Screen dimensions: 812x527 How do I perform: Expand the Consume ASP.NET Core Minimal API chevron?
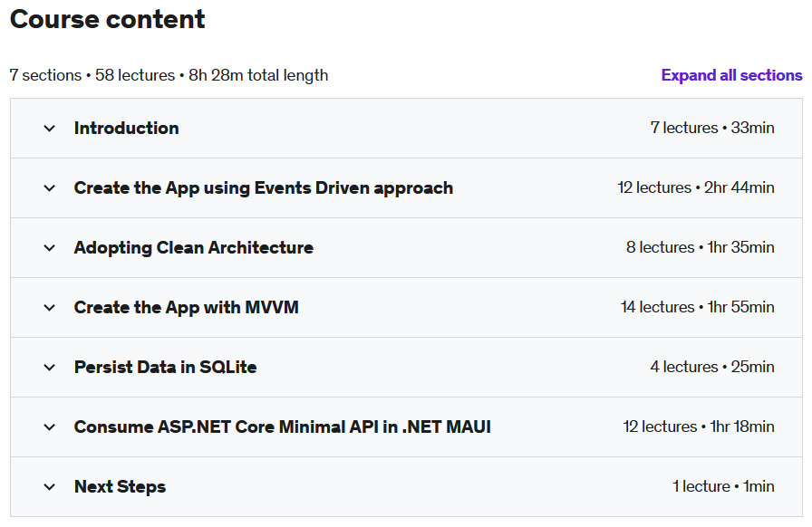pyautogui.click(x=49, y=427)
